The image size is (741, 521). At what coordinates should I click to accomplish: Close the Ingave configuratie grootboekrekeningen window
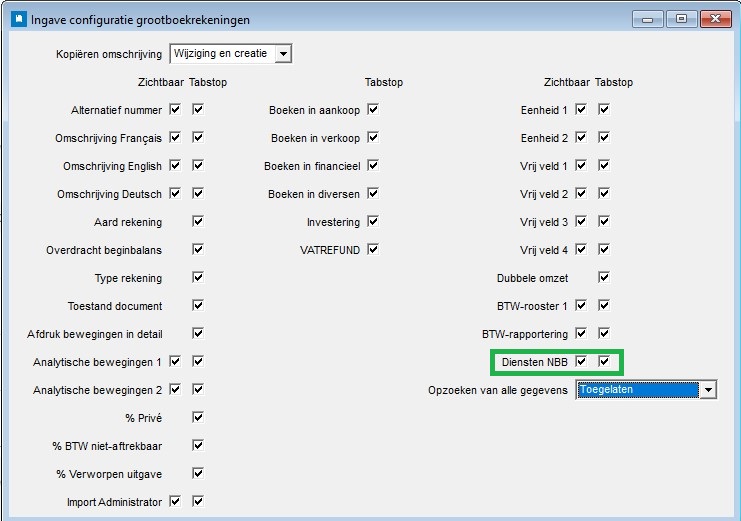(x=715, y=19)
